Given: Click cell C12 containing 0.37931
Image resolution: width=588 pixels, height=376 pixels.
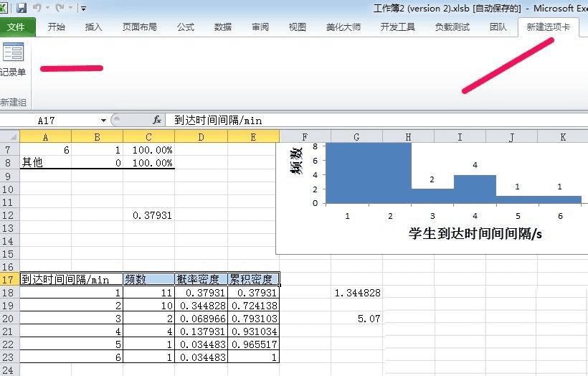Looking at the screenshot, I should 149,215.
